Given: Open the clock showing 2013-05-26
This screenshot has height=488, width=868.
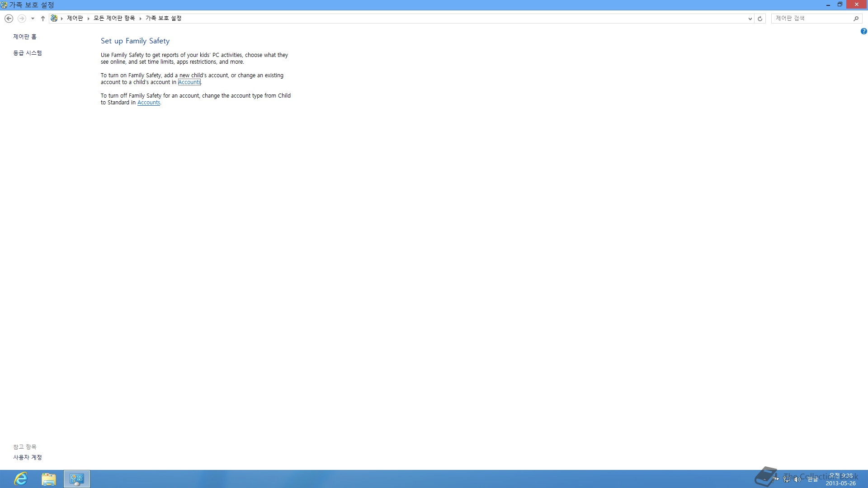Looking at the screenshot, I should coord(840,479).
